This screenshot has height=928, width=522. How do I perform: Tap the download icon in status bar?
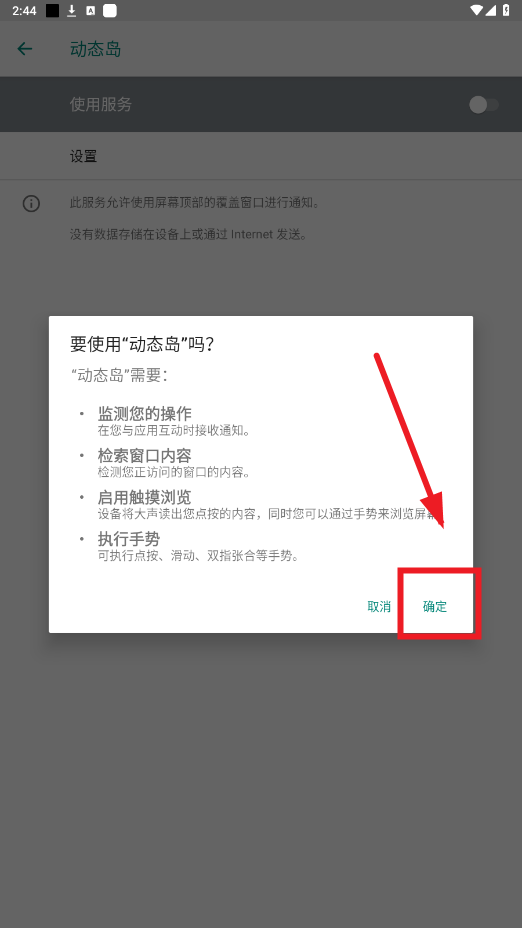(x=72, y=11)
